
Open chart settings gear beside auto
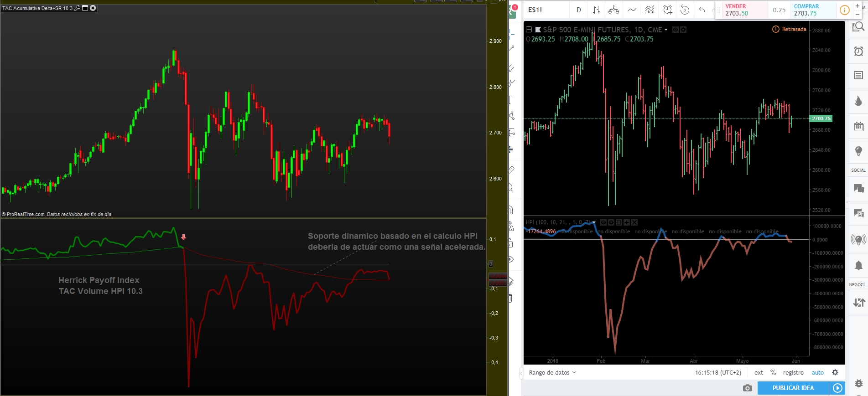tap(835, 372)
